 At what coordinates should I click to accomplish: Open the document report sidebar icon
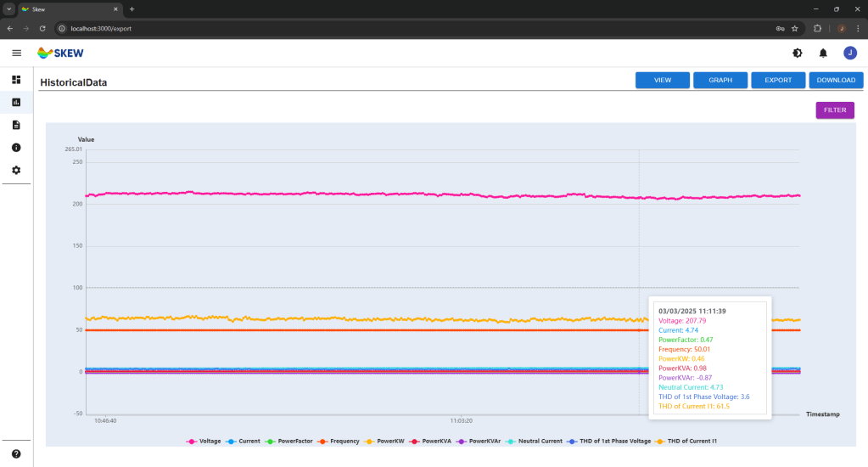(x=16, y=125)
